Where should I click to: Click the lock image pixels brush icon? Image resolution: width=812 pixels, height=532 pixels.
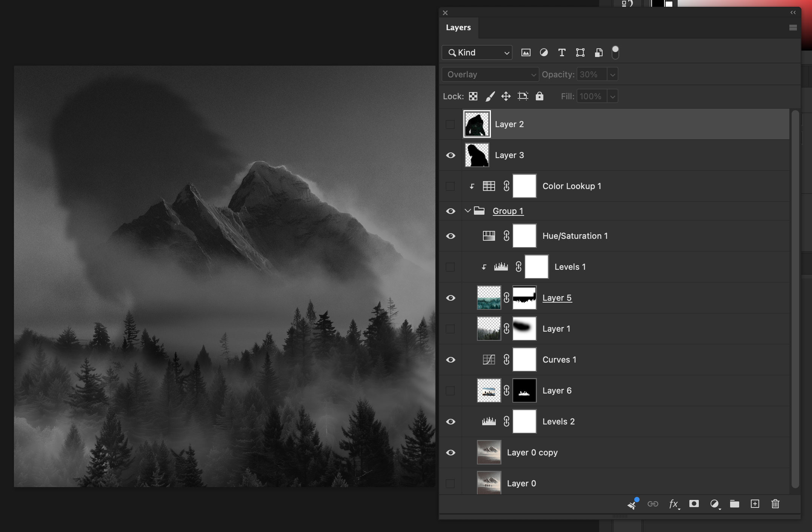490,97
